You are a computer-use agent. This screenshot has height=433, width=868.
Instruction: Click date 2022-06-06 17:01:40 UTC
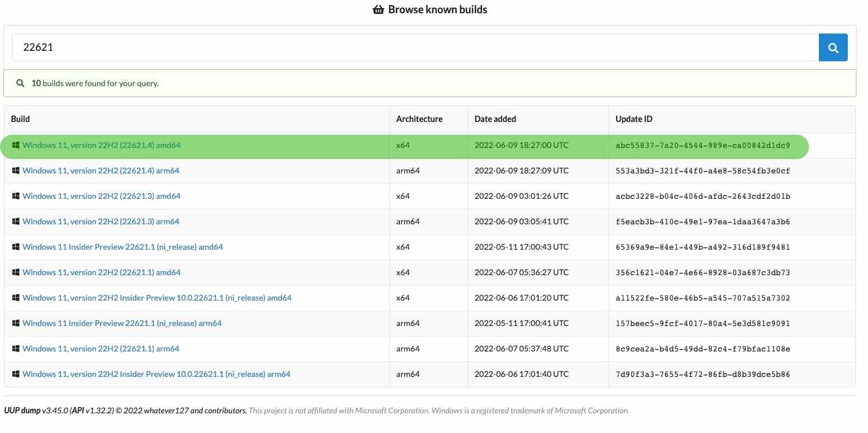521,374
